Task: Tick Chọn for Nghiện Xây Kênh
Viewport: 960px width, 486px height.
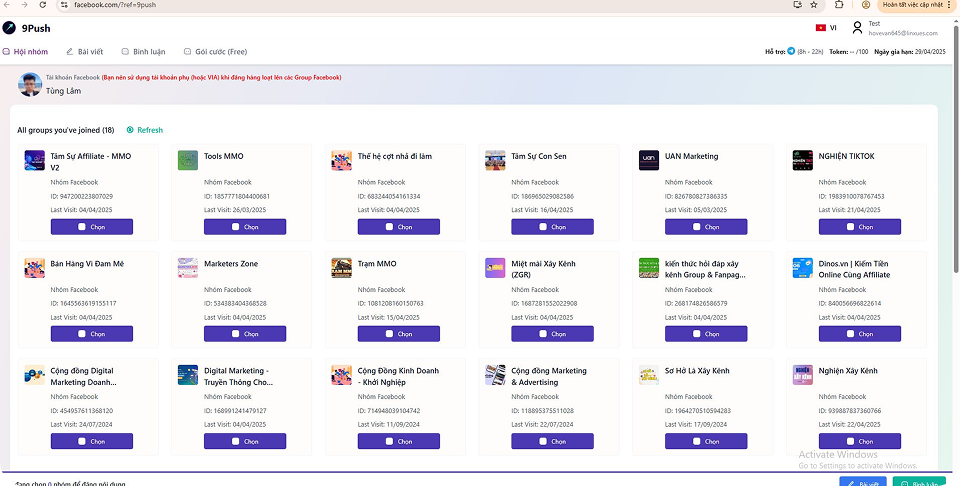Action: click(x=860, y=441)
